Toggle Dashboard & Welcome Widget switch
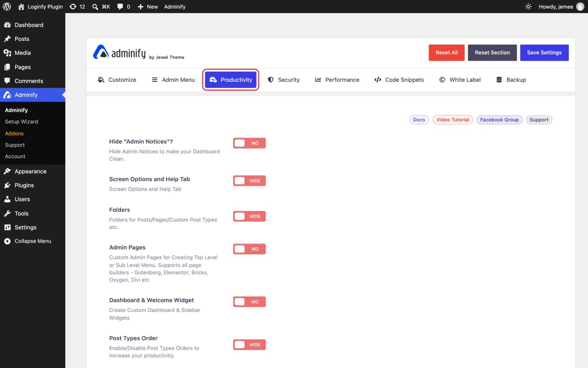The image size is (588, 368). [249, 302]
